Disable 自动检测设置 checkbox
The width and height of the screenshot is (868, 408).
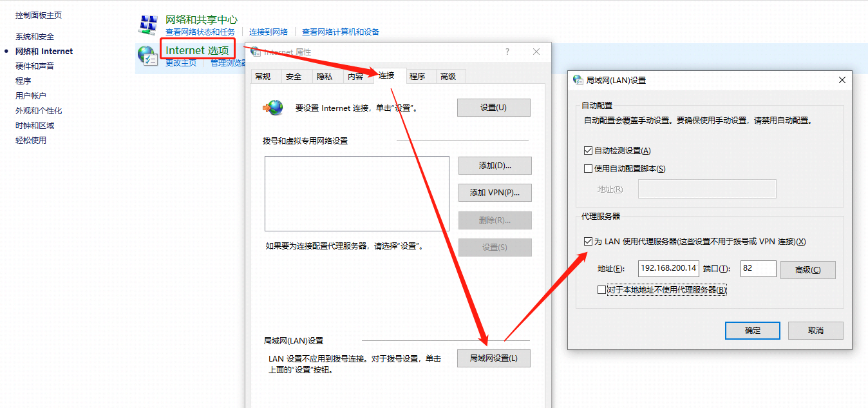[588, 150]
